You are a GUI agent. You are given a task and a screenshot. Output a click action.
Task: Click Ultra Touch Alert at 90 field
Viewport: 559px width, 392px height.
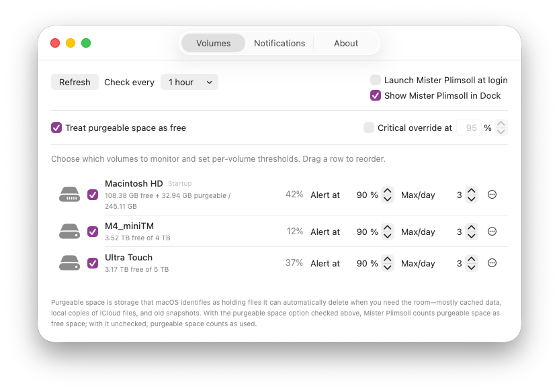pos(362,264)
